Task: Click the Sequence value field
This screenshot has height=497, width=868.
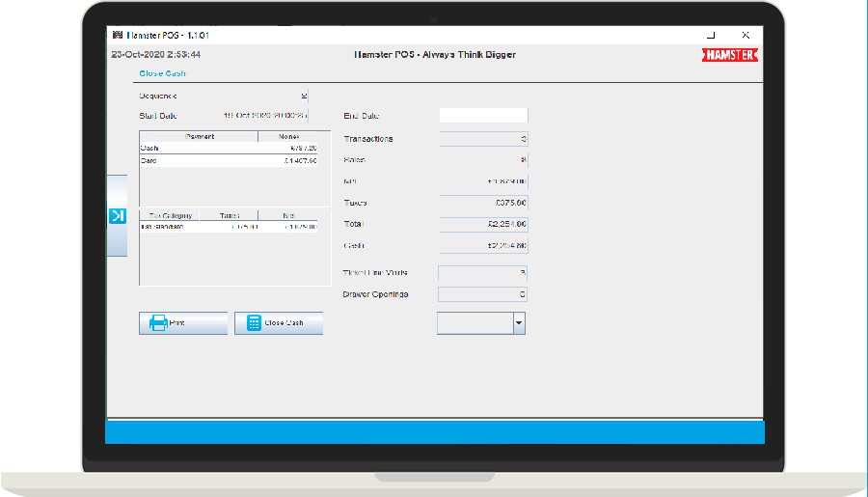Action: (x=264, y=96)
